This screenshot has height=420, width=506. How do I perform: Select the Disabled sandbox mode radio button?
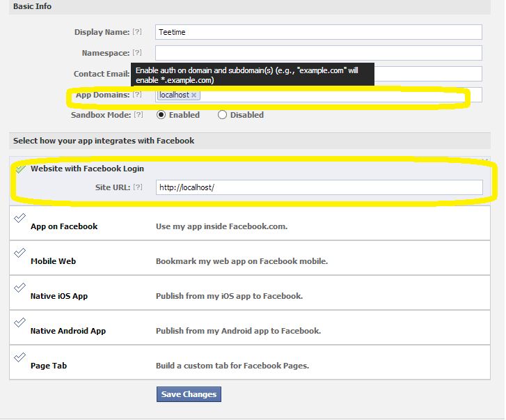222,115
